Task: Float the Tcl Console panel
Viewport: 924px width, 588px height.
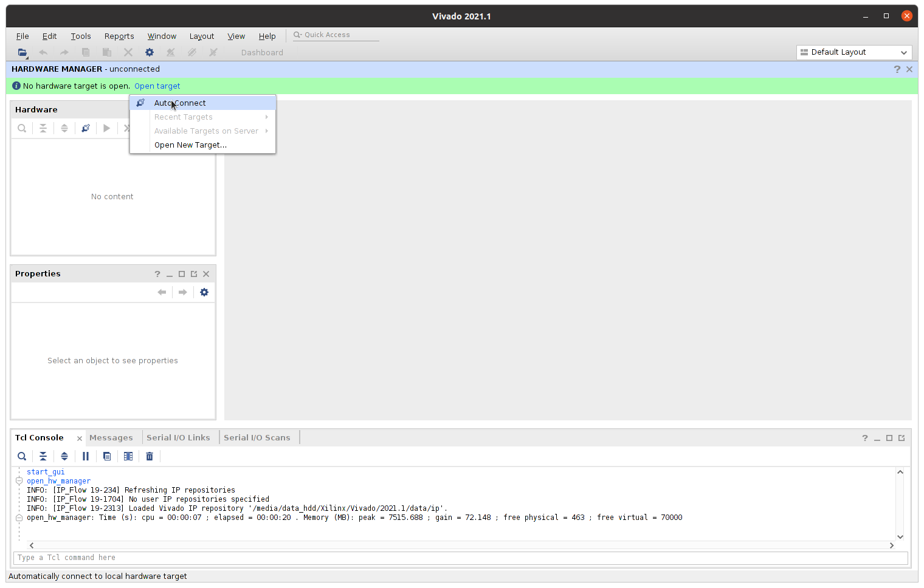Action: point(902,438)
